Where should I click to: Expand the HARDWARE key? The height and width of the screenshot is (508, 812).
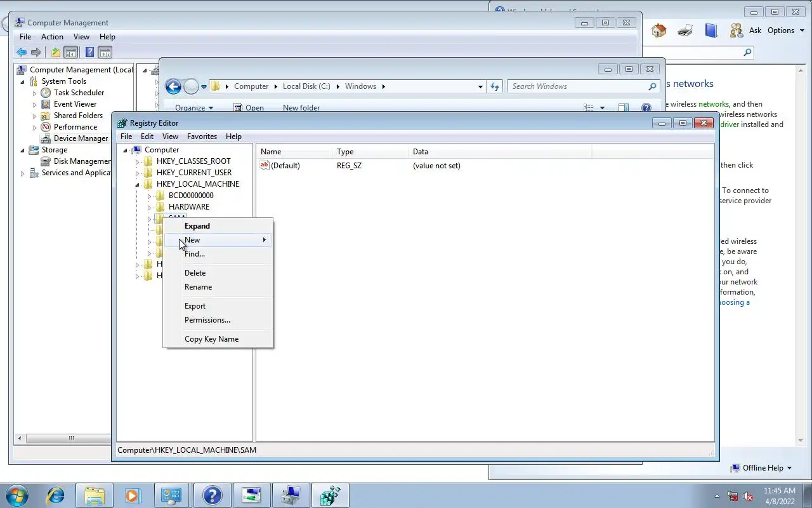(149, 207)
